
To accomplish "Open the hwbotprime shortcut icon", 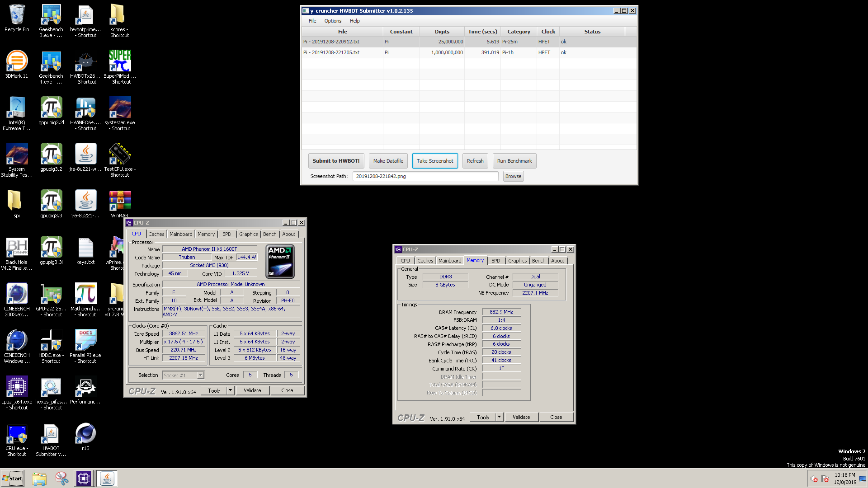I will (85, 21).
